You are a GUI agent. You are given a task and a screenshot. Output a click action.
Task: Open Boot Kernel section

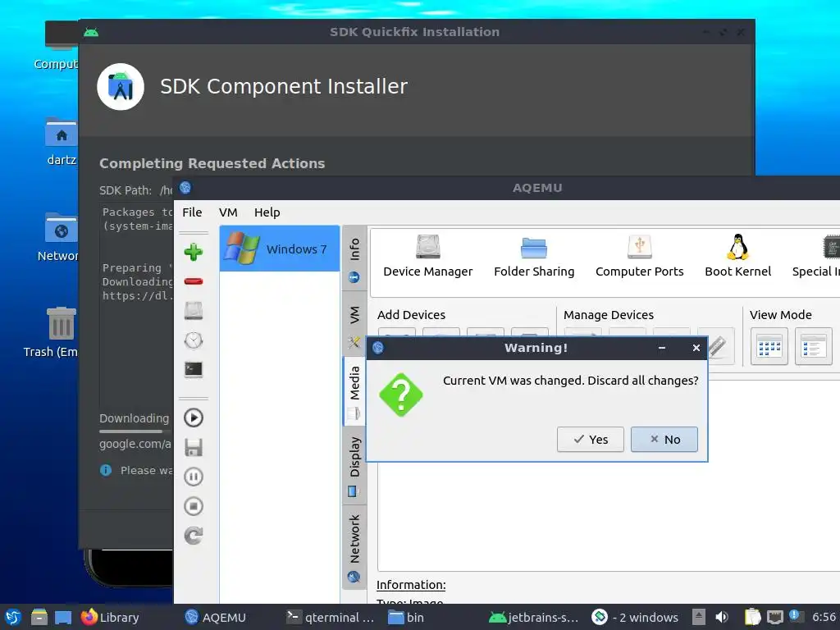pyautogui.click(x=737, y=257)
